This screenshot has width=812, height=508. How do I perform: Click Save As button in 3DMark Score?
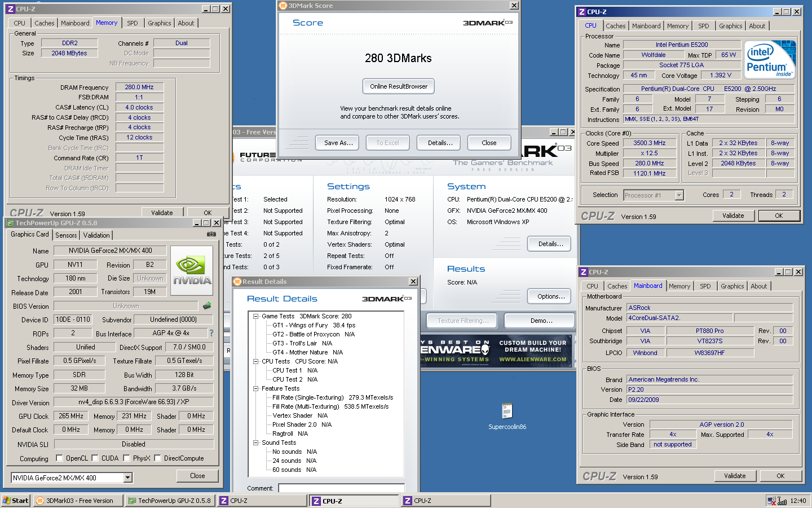(338, 143)
